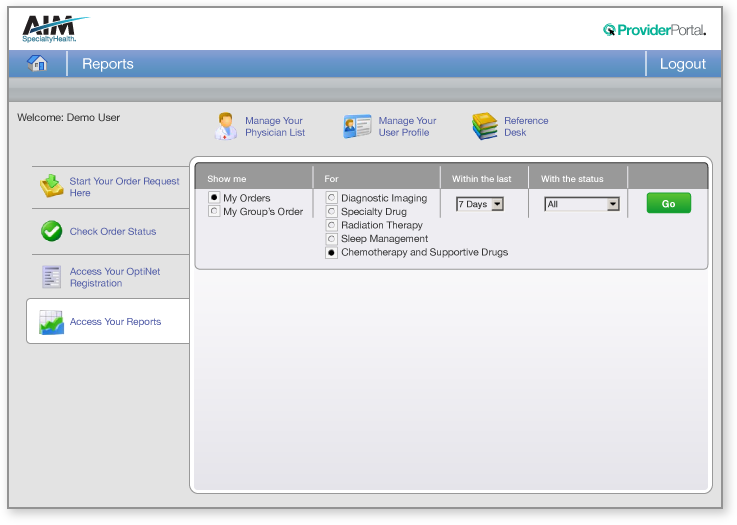Click the Start Your Order Request icon
The width and height of the screenshot is (737, 525).
click(x=52, y=186)
